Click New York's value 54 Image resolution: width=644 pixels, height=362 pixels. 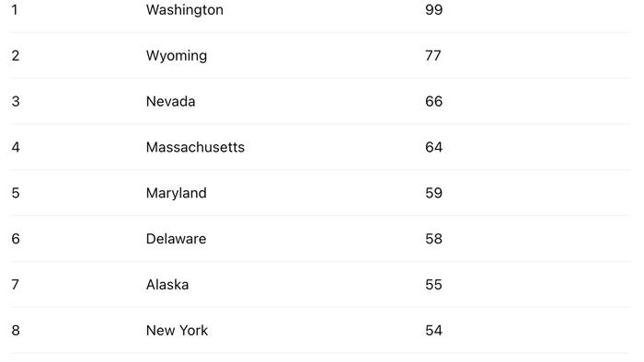(x=433, y=331)
